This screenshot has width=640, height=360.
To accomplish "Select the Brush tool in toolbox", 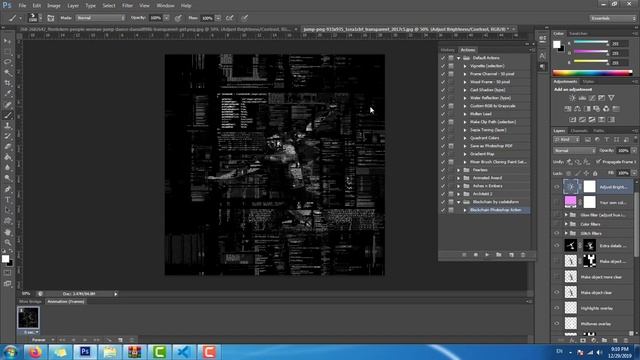I will 7,116.
